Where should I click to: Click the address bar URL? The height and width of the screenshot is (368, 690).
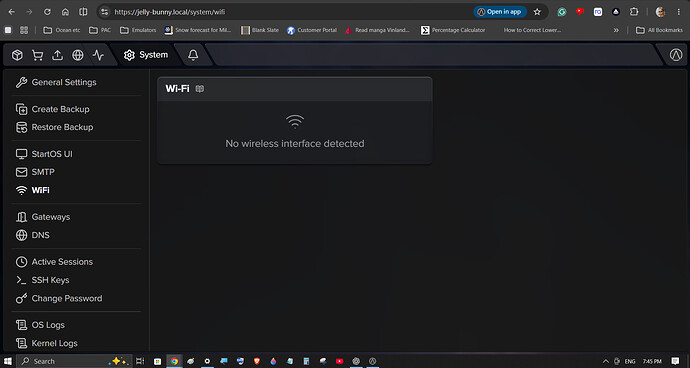(x=170, y=12)
